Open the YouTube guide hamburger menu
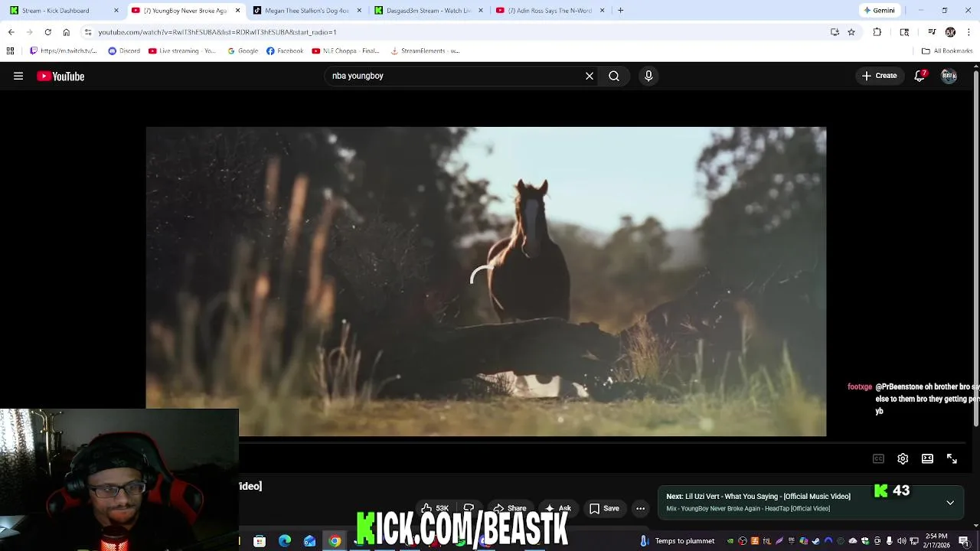Image resolution: width=980 pixels, height=551 pixels. [x=18, y=76]
